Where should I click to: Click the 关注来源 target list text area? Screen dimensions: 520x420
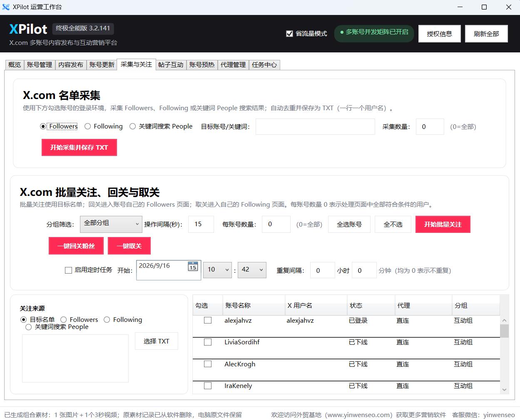[75, 358]
